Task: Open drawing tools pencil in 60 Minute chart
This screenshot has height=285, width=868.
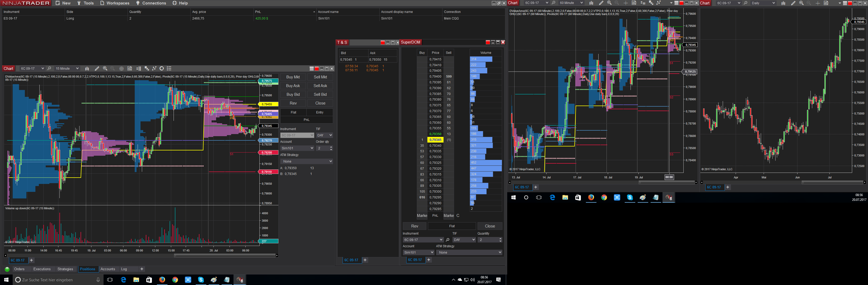Action: tap(601, 3)
